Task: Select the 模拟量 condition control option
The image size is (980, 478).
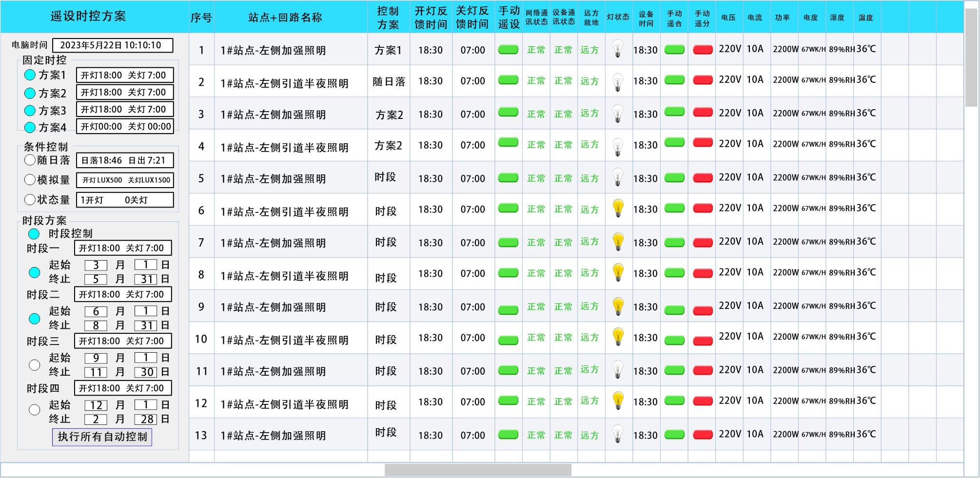Action: [30, 180]
